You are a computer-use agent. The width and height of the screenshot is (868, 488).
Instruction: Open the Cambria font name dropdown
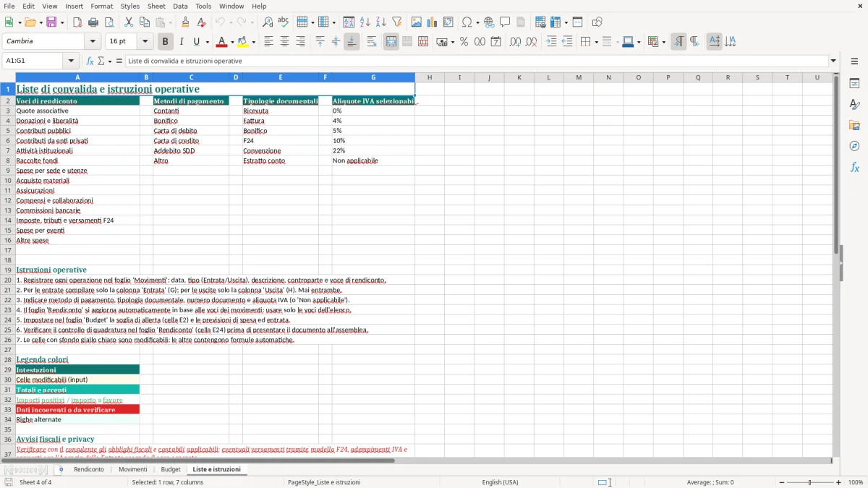point(93,41)
